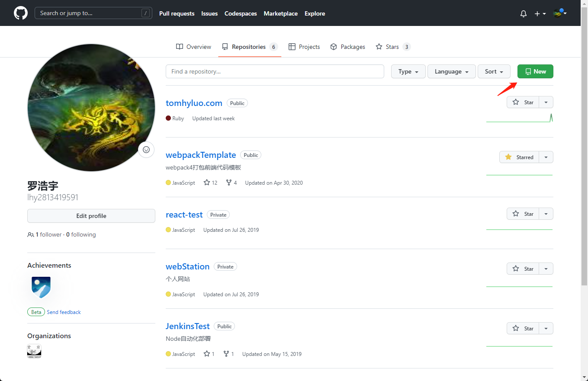The image size is (588, 381).
Task: Click the set status smiley icon
Action: tap(146, 150)
